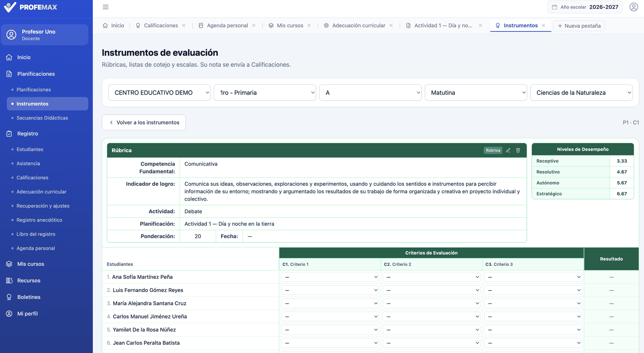This screenshot has height=353, width=644.
Task: Click the plus icon of Nueva pestaña
Action: (560, 26)
